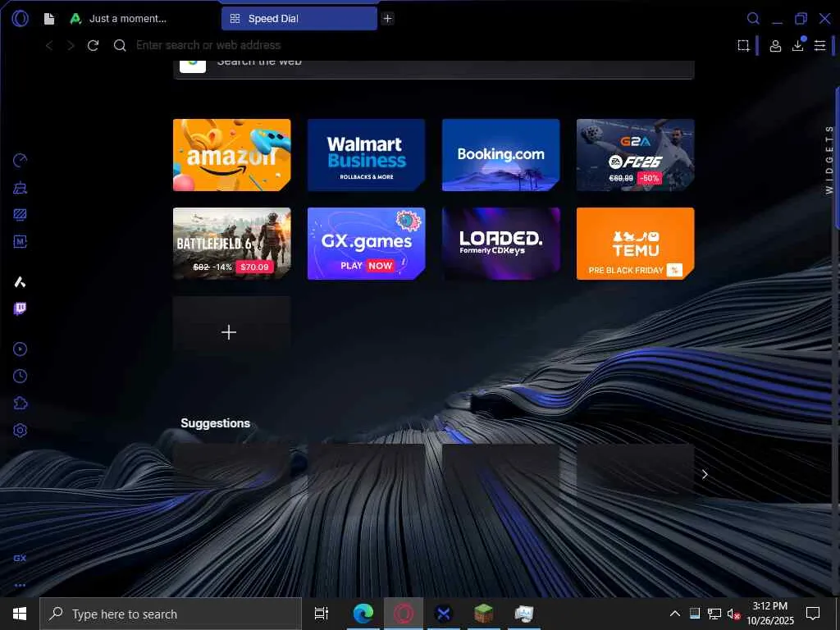Show next suggestions with the arrow
Image resolution: width=840 pixels, height=630 pixels.
(705, 474)
